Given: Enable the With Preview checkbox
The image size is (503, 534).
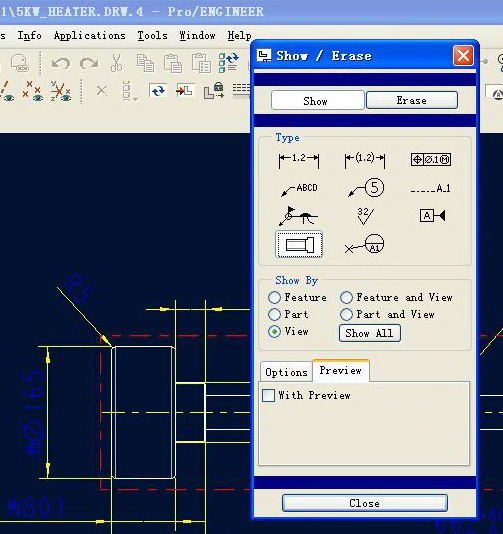Looking at the screenshot, I should click(268, 395).
